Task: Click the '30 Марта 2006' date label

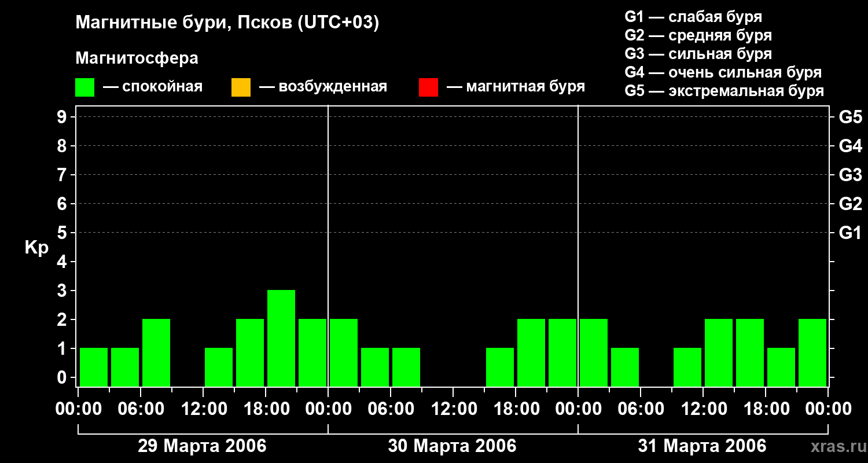Action: (x=452, y=446)
